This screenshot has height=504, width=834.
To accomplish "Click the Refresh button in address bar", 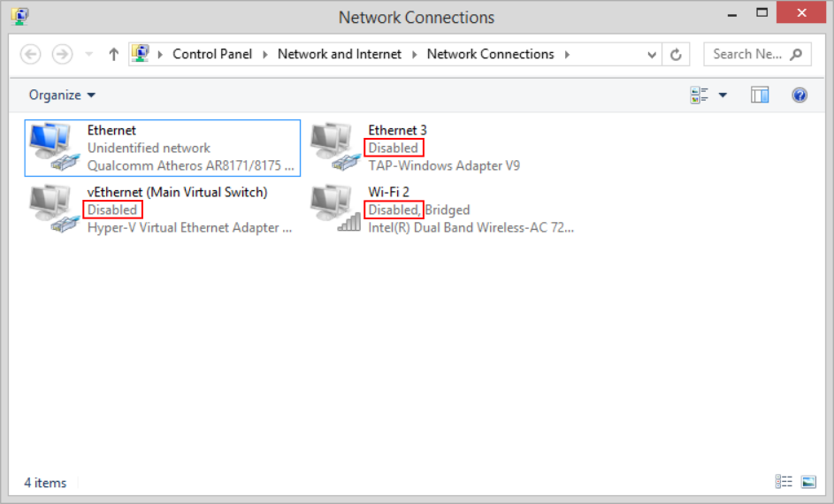I will [x=677, y=55].
